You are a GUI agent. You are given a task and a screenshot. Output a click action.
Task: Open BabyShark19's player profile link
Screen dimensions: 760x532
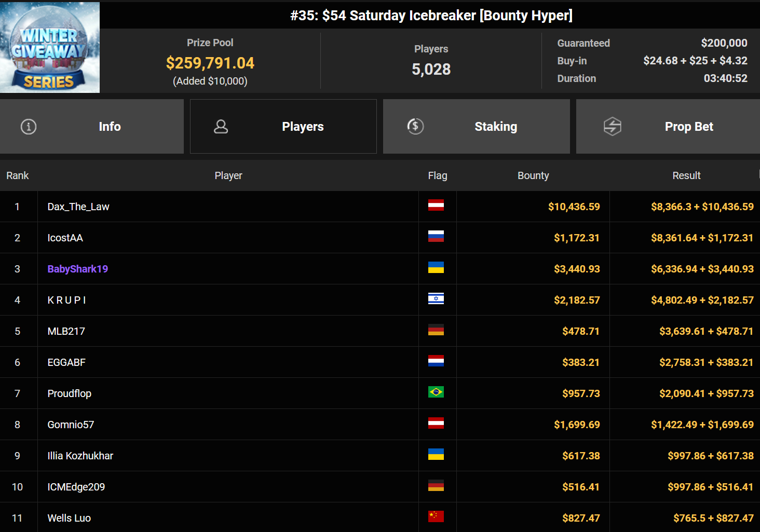coord(78,269)
